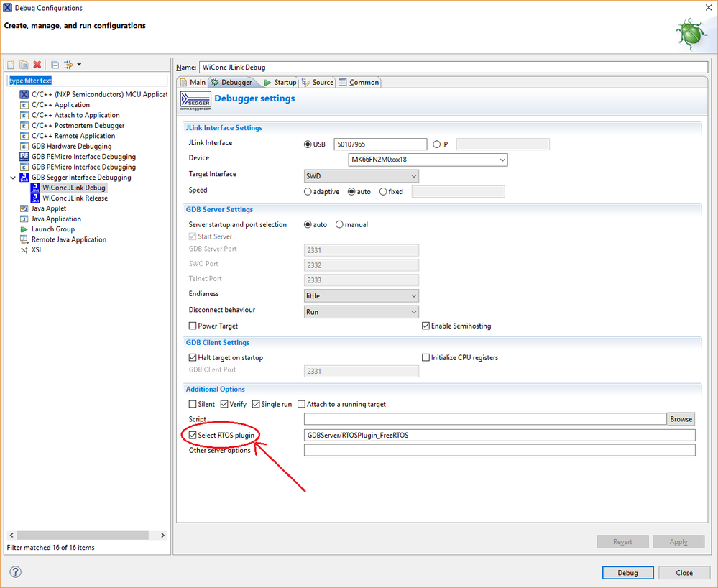The height and width of the screenshot is (588, 718).
Task: Open the Endianness little dropdown
Action: coord(362,296)
